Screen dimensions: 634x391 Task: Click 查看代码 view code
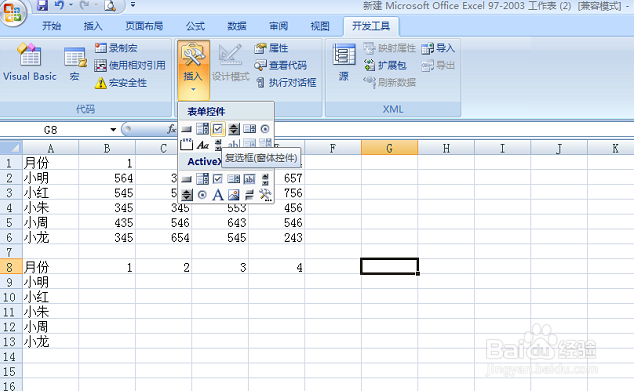coord(280,65)
